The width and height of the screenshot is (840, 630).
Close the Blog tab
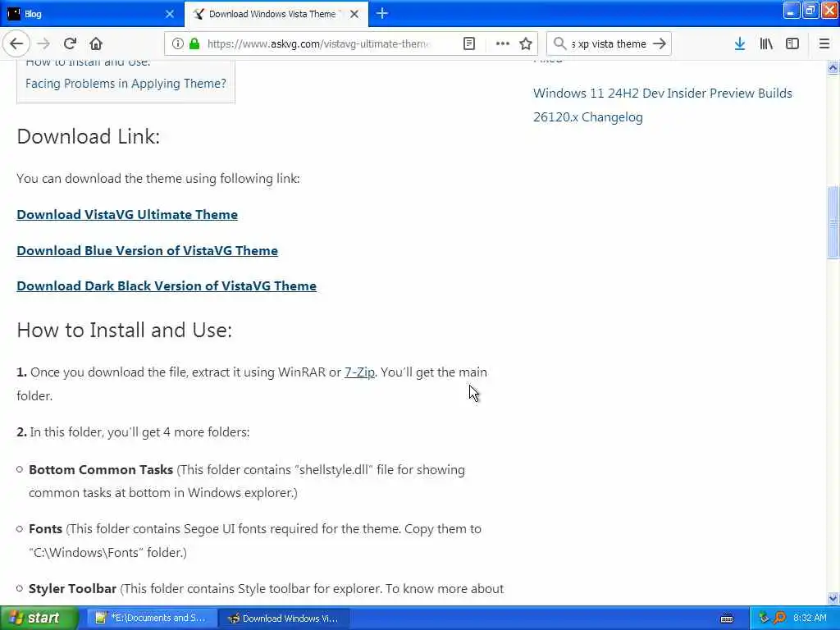[170, 14]
